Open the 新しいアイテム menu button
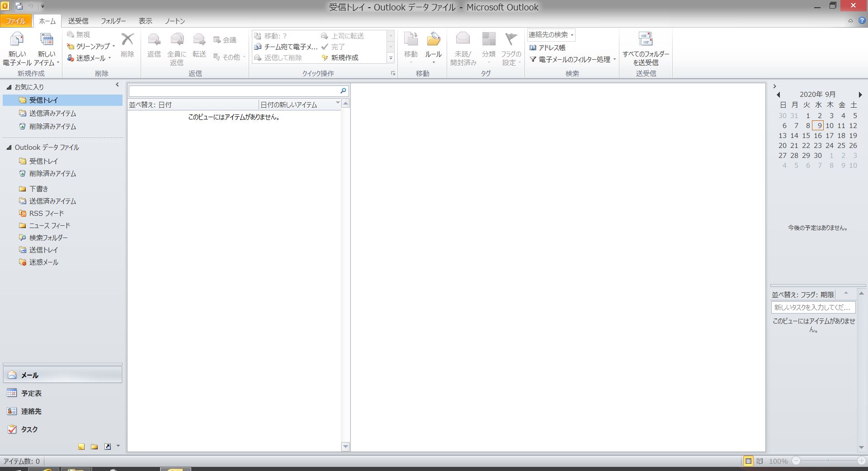 pos(47,49)
